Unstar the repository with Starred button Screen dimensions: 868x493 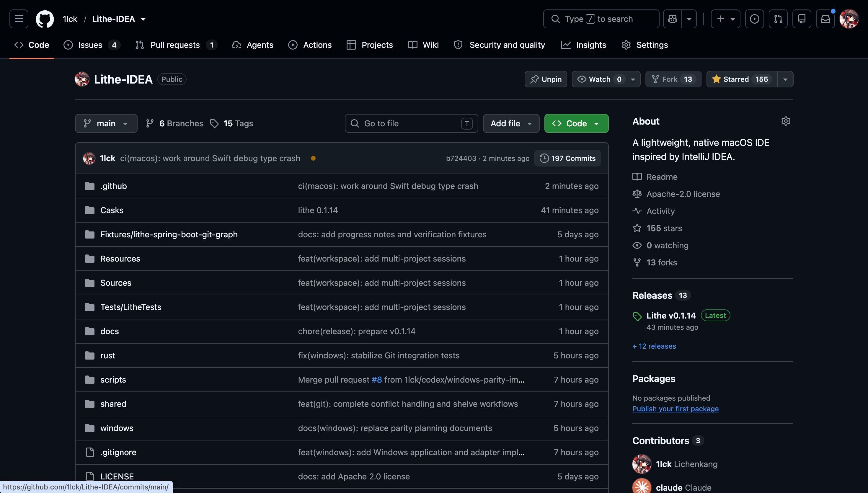coord(742,79)
